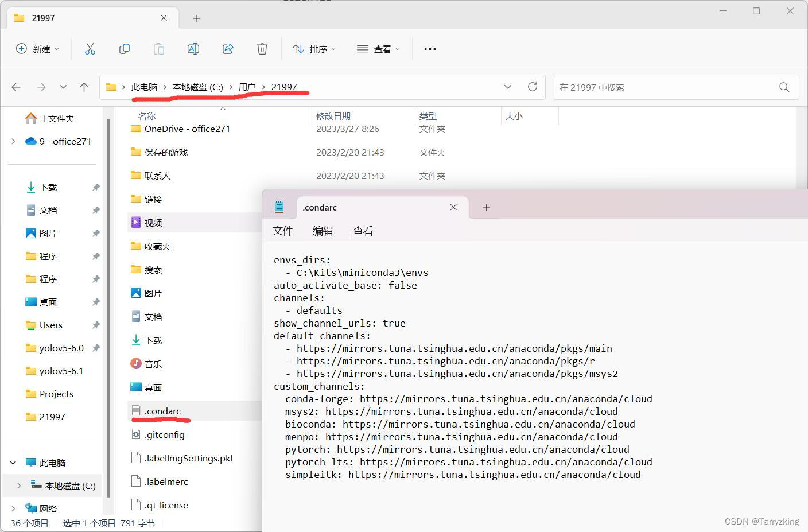Refresh the current folder view
This screenshot has height=532, width=808.
tap(533, 87)
